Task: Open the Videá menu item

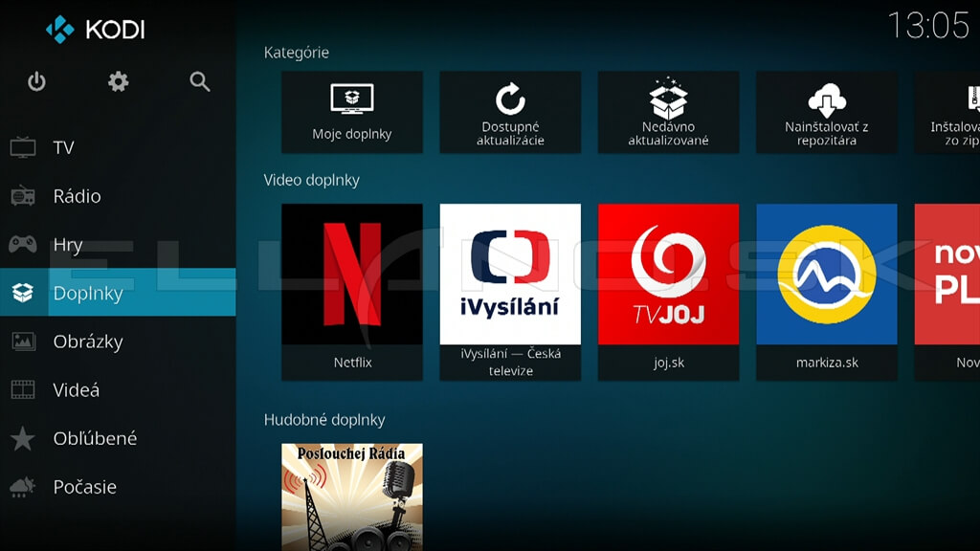Action: [x=118, y=389]
